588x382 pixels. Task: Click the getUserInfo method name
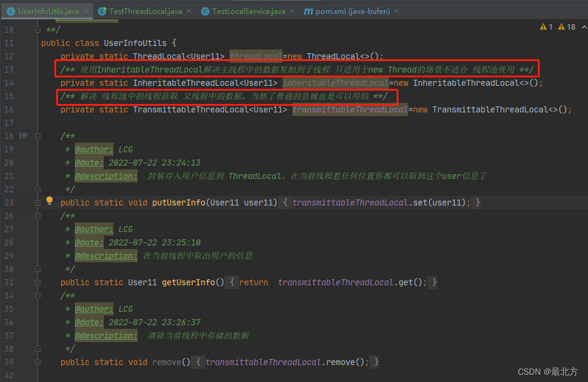188,282
